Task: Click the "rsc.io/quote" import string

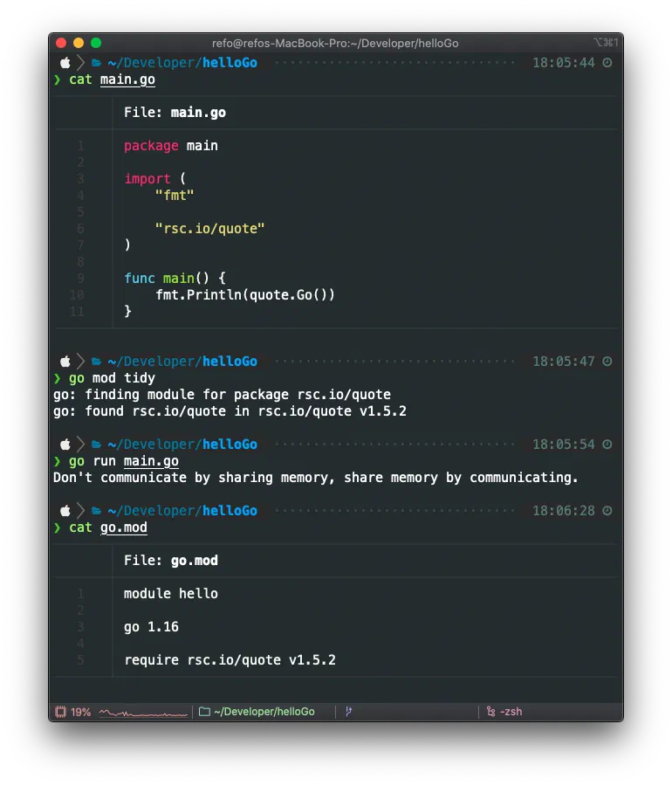Action: 209,229
